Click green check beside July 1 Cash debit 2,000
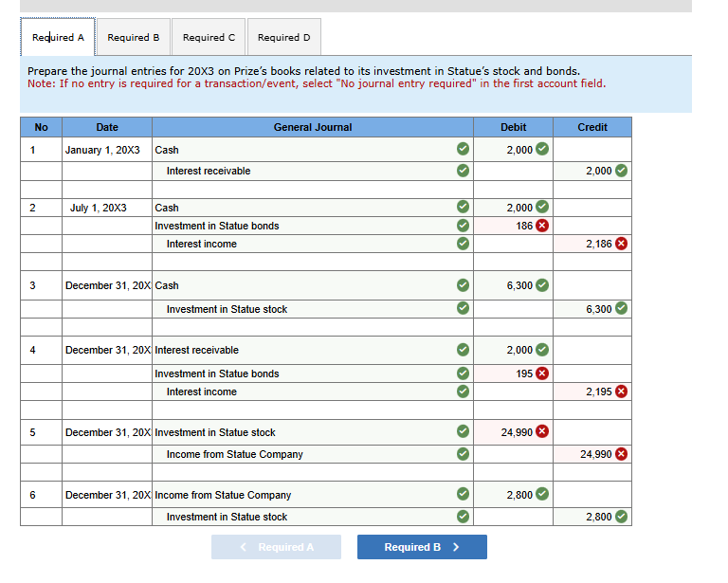728x583 pixels. pyautogui.click(x=542, y=207)
